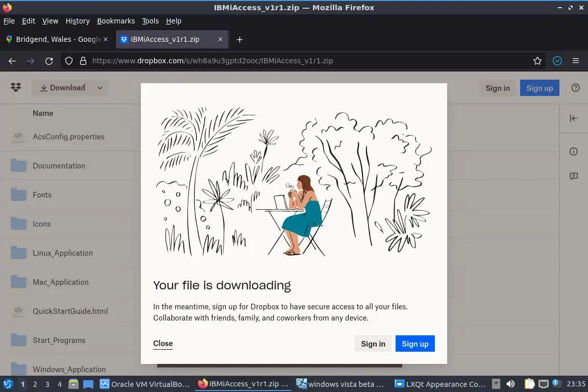
Task: Click the file manager icon in taskbar
Action: pos(73,384)
